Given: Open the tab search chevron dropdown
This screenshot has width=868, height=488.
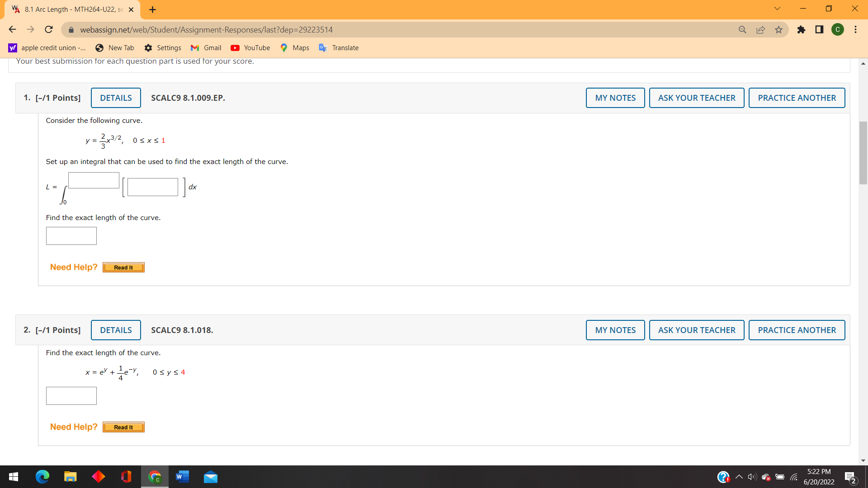Looking at the screenshot, I should [x=777, y=9].
